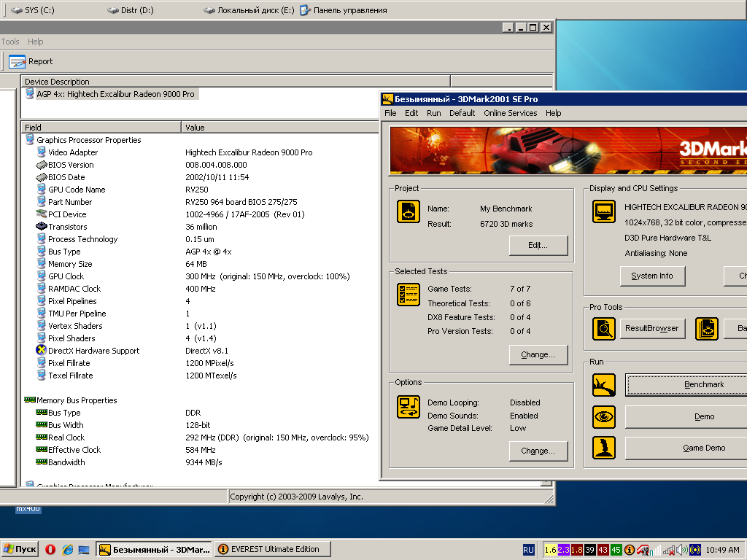Select the BIOS Version row
The width and height of the screenshot is (747, 560).
[201, 165]
